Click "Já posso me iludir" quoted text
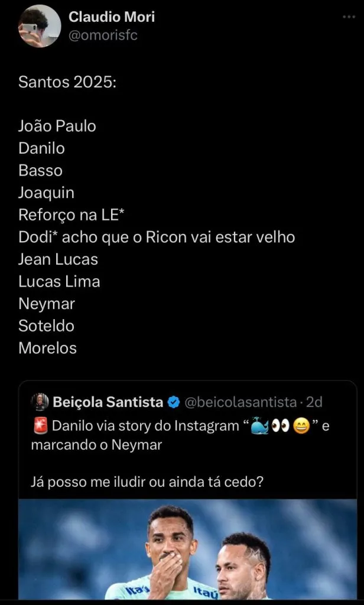The width and height of the screenshot is (364, 605). (147, 483)
